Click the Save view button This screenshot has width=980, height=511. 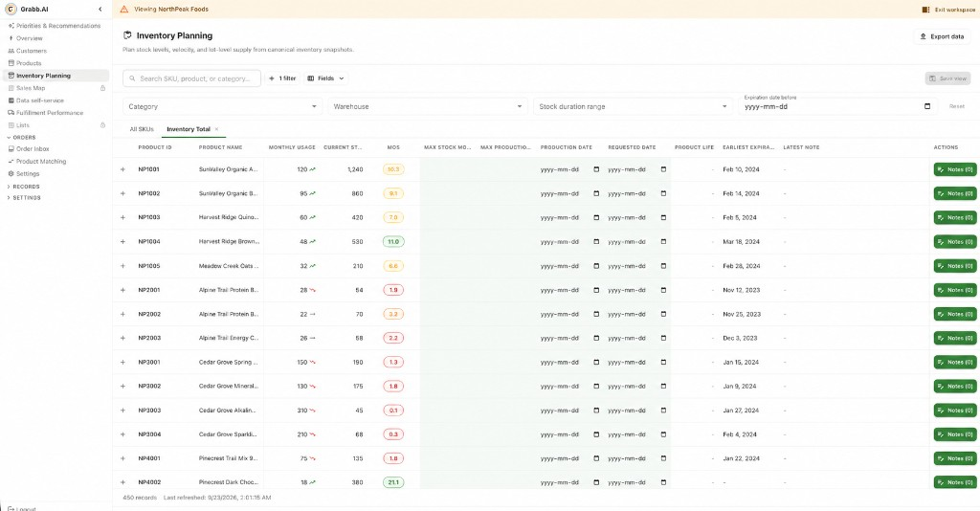pos(947,78)
